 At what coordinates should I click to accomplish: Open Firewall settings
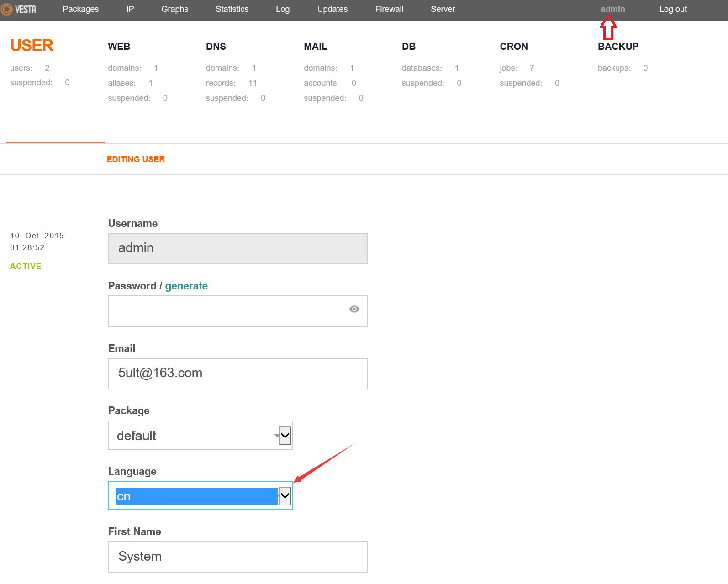tap(389, 9)
